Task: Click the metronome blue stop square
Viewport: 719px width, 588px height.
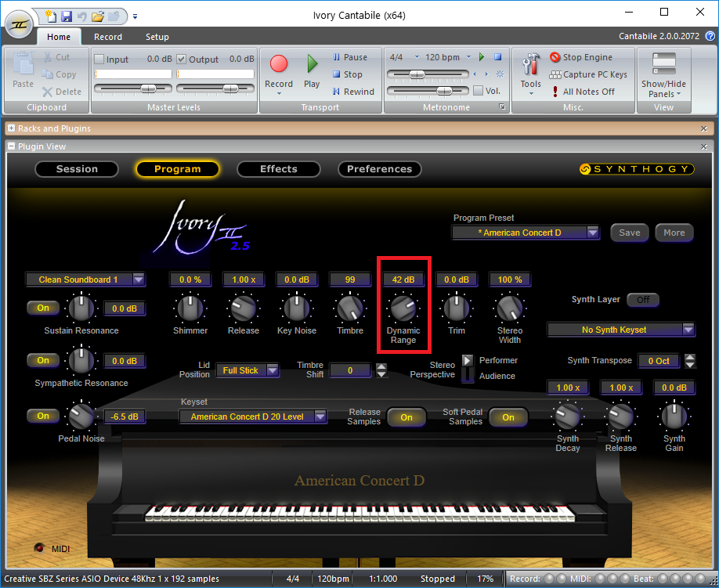Action: (x=497, y=57)
